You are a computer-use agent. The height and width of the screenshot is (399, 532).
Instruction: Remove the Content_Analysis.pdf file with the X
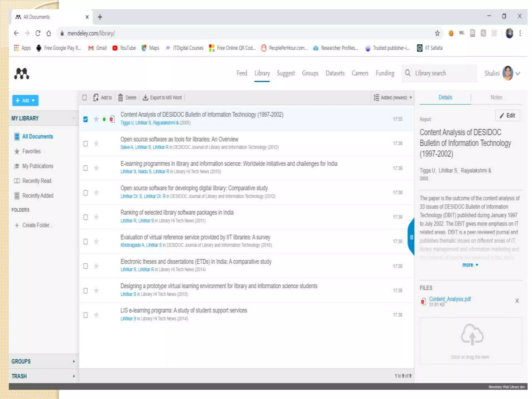tap(517, 301)
